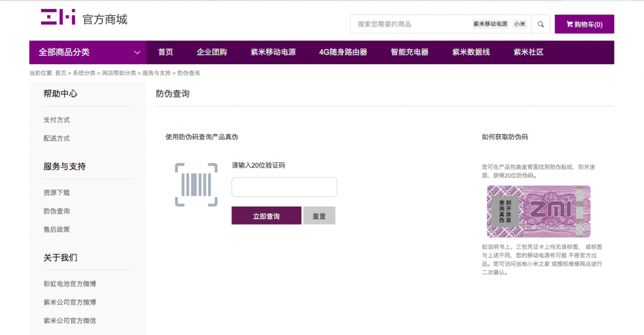Click the 关于我们 sidebar heading

tap(60, 258)
